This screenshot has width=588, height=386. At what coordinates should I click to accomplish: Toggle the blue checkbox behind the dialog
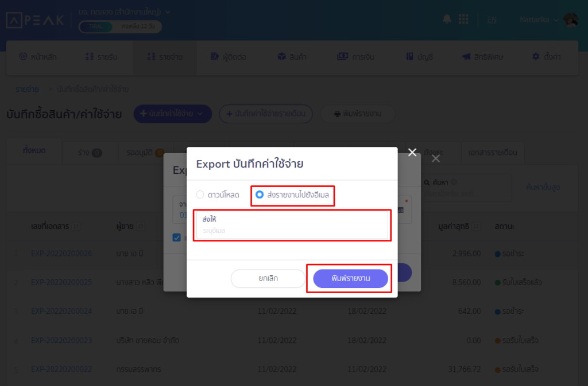(177, 237)
